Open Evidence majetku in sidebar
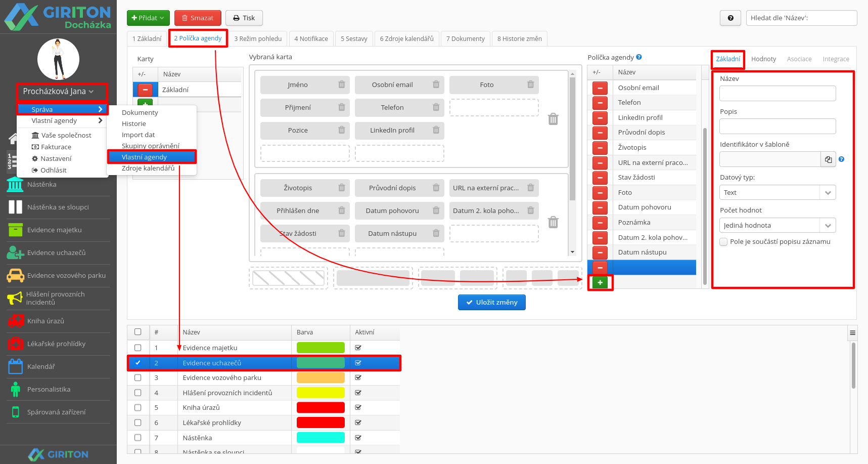This screenshot has width=868, height=464. [58, 230]
